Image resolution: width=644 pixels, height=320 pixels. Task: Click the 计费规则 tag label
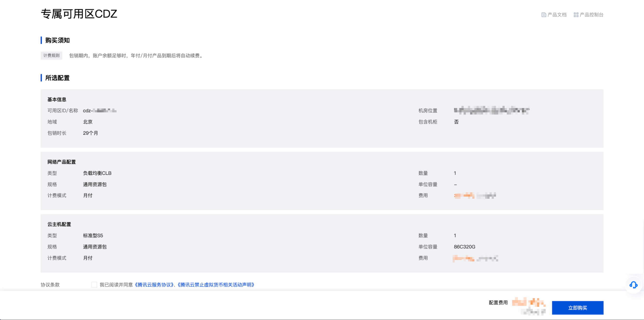51,55
